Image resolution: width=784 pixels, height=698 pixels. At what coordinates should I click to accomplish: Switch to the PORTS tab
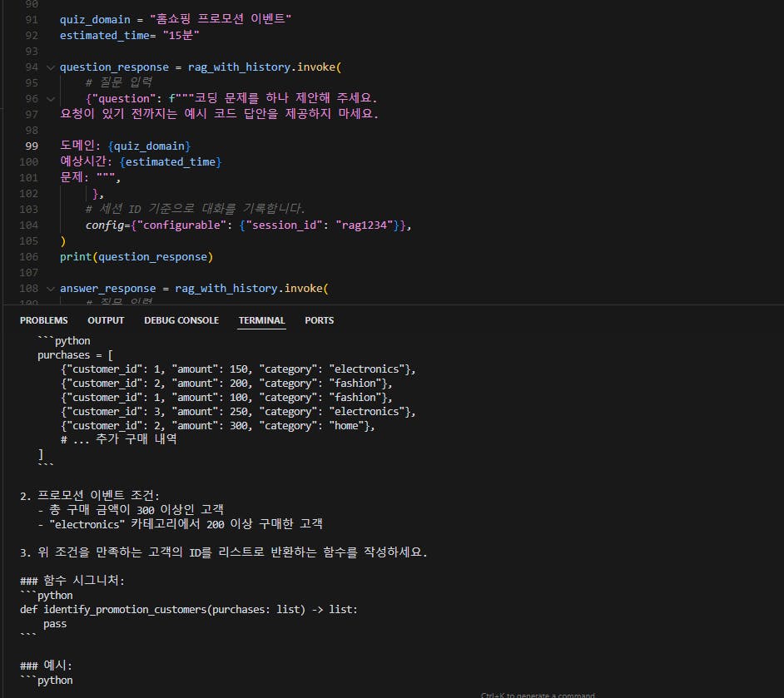tap(319, 320)
